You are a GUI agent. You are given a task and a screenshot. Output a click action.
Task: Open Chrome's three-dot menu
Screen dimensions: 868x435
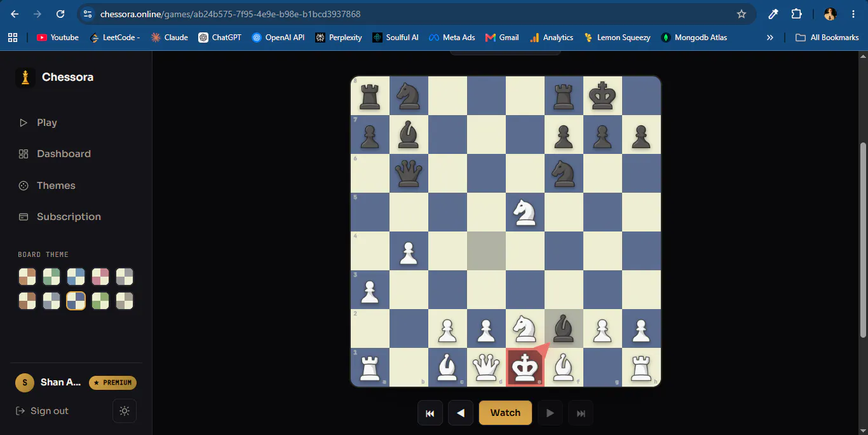[853, 14]
